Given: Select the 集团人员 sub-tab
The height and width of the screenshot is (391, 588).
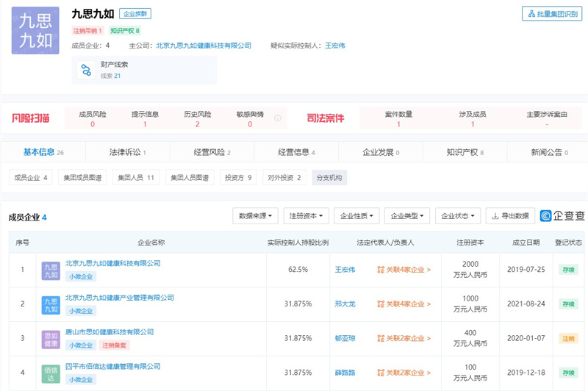Looking at the screenshot, I should 136,178.
